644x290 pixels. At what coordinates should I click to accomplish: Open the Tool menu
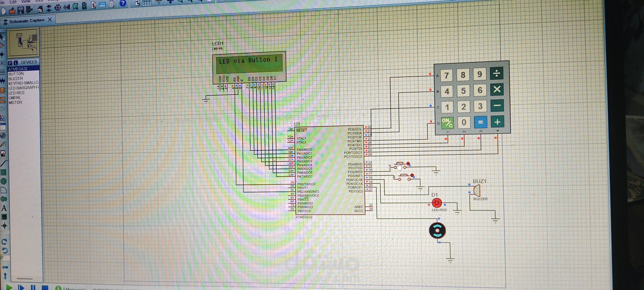point(39,1)
